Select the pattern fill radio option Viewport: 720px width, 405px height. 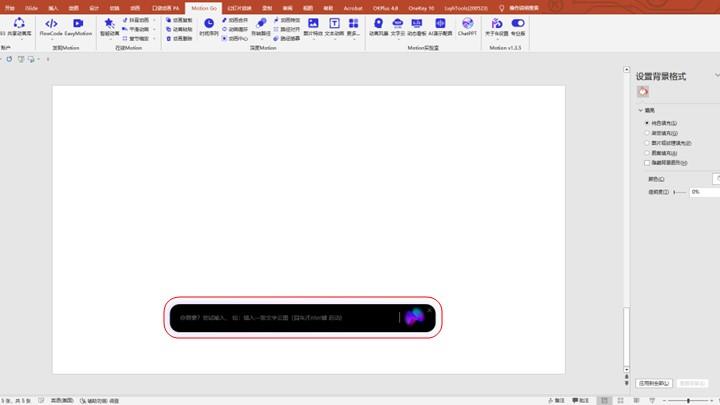[x=647, y=153]
